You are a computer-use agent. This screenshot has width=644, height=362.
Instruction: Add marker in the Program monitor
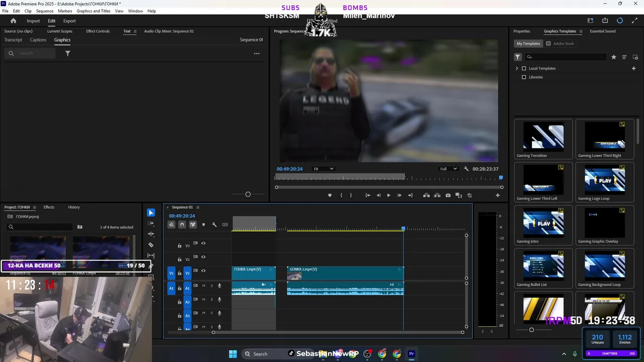tap(330, 195)
